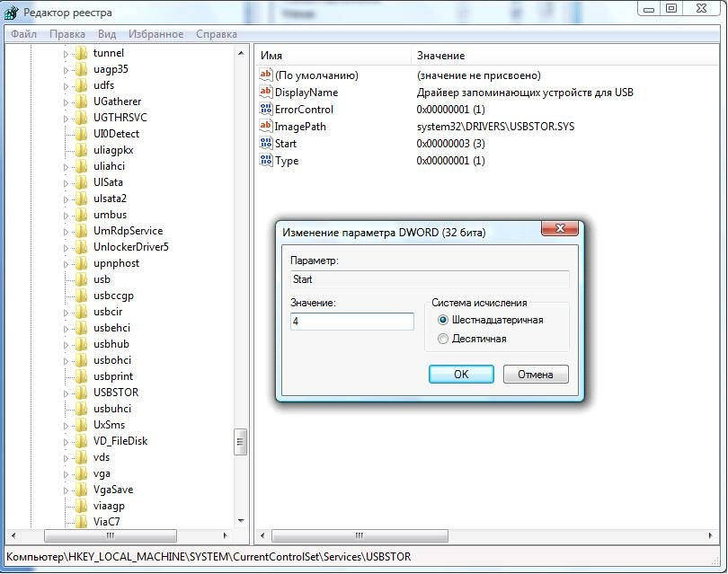The height and width of the screenshot is (574, 728).
Task: Click the tree pane horizontal scrollbar thumb
Action: pyautogui.click(x=111, y=535)
